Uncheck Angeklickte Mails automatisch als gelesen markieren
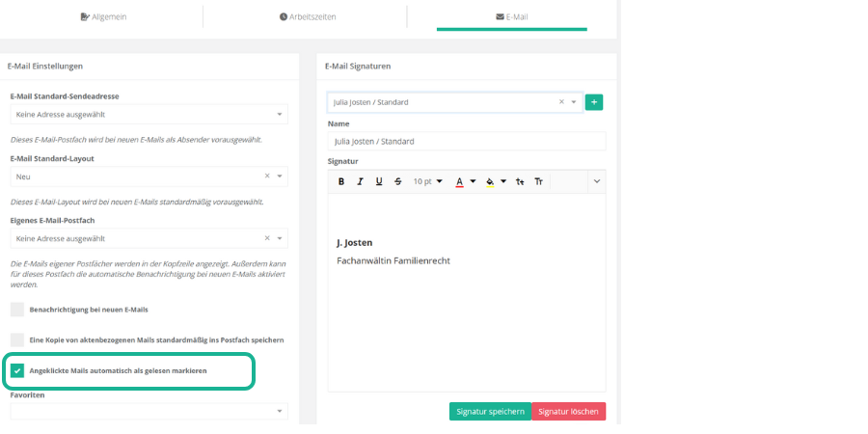 point(17,370)
